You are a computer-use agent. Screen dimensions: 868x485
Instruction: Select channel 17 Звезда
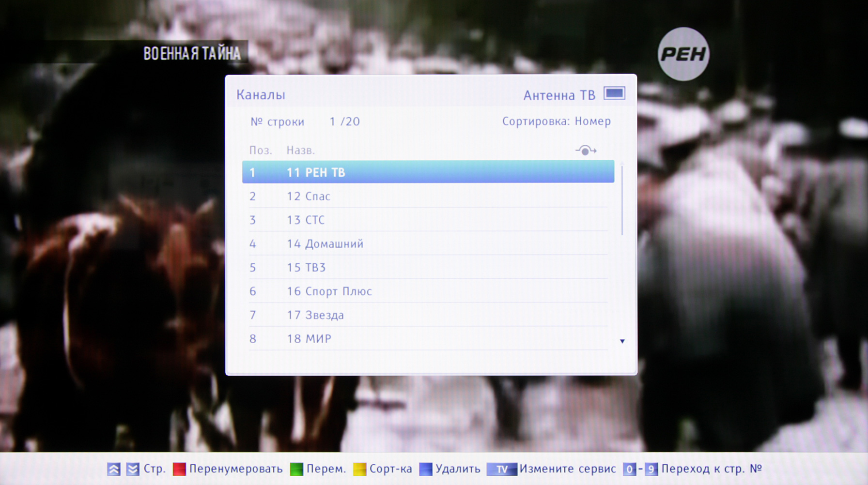pyautogui.click(x=428, y=315)
